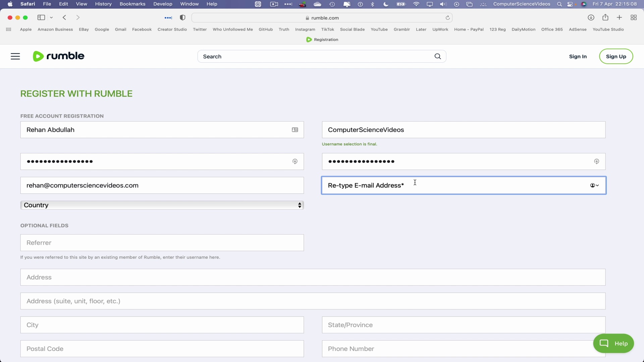Click the Sign In link
This screenshot has height=362, width=644.
point(578,56)
